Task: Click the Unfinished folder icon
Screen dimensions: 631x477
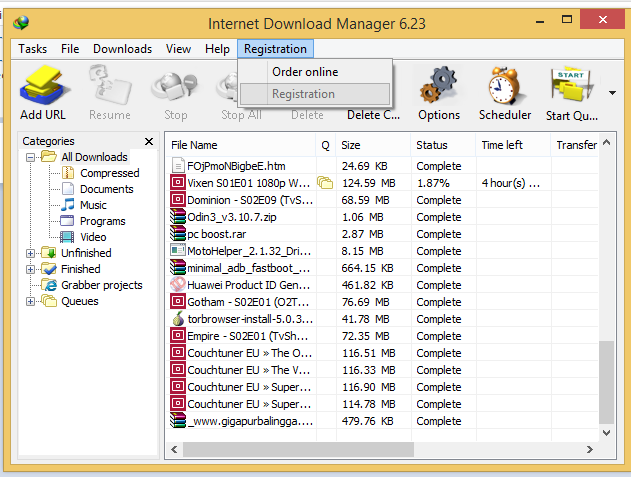Action: tap(49, 253)
